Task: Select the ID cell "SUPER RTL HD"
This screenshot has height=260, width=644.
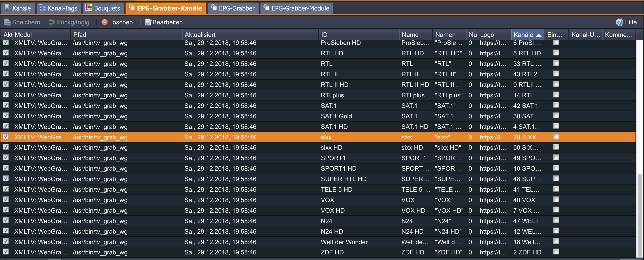Action: pos(343,179)
